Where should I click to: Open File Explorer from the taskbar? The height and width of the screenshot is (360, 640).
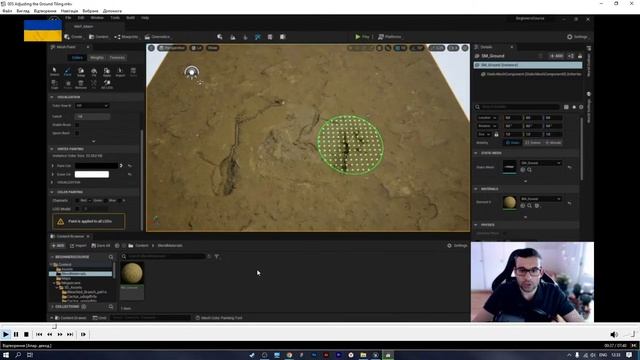click(x=363, y=355)
